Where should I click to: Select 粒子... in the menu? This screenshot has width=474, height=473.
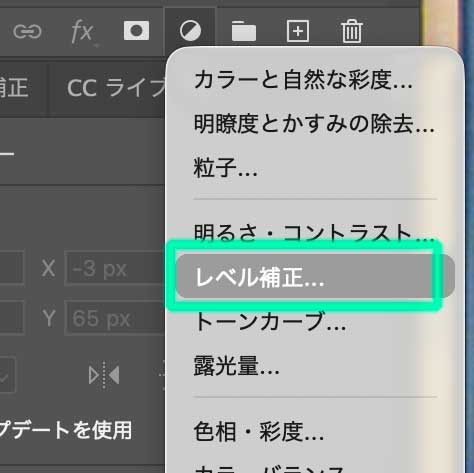(315, 167)
